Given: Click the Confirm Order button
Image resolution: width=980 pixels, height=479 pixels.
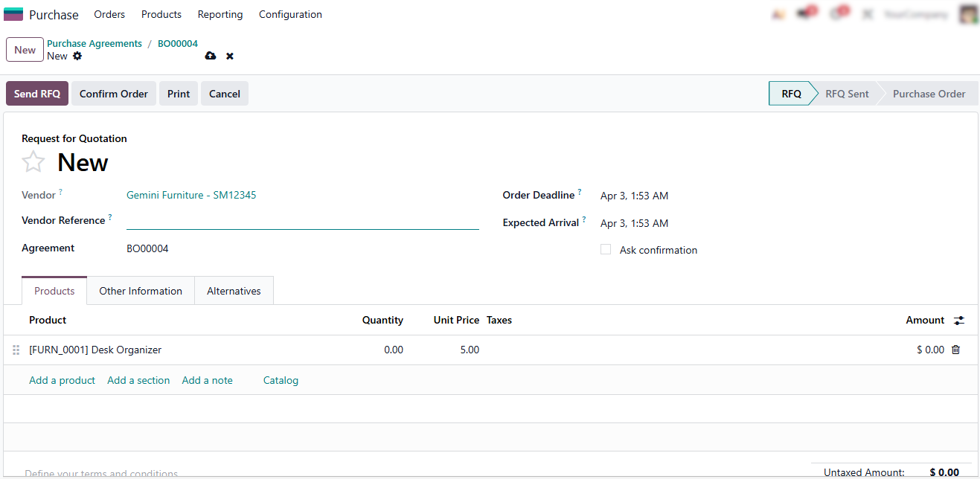Looking at the screenshot, I should click(114, 94).
